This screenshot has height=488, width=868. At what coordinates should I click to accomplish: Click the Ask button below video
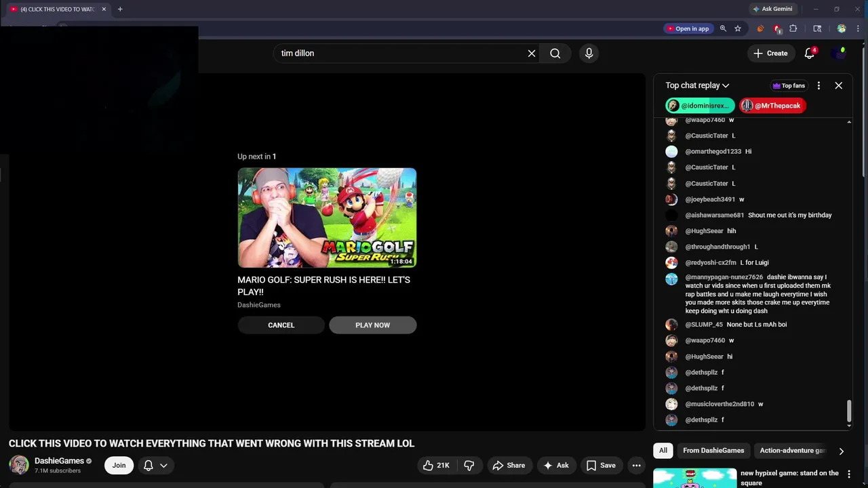[555, 466]
